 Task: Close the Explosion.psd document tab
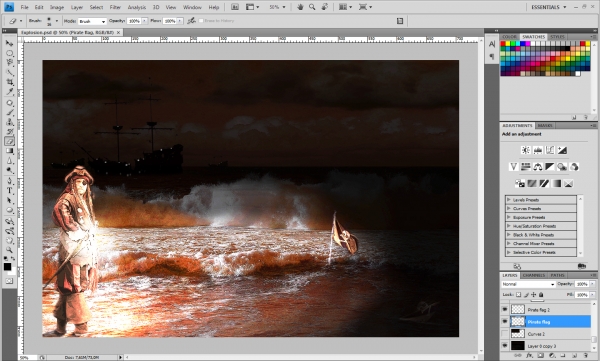pyautogui.click(x=119, y=33)
